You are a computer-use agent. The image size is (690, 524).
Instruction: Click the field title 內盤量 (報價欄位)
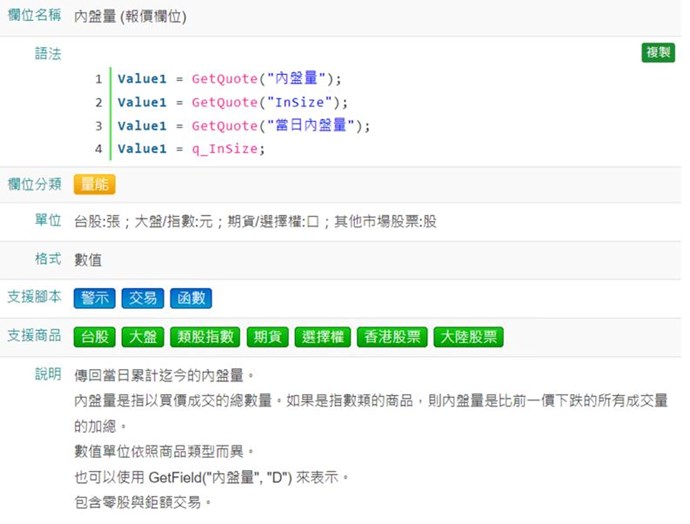130,17
